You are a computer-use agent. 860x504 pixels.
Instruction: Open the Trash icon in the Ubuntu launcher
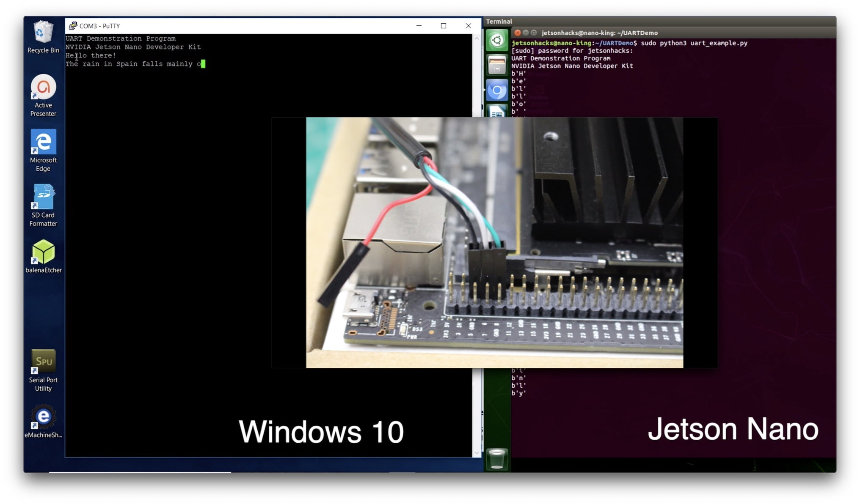coord(496,460)
